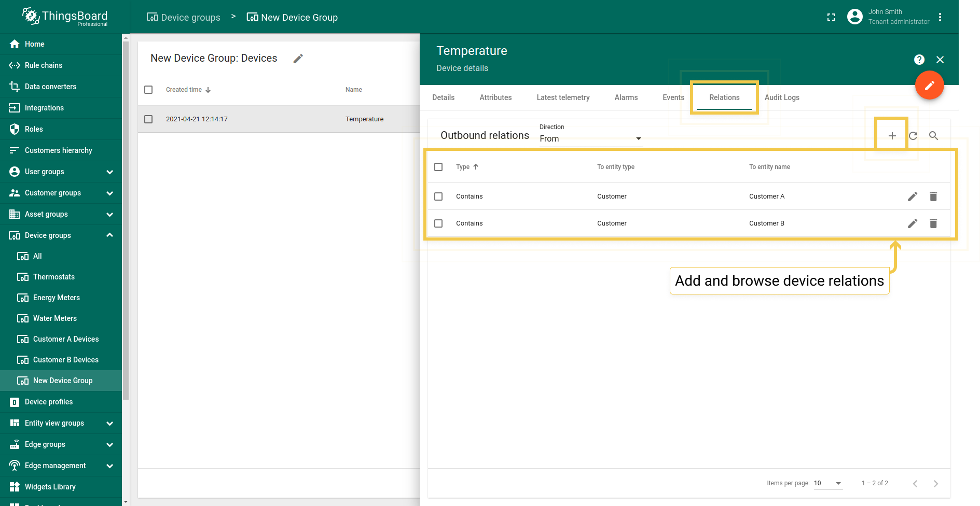Delete the Customer B relation
Viewport: 980px width, 506px height.
pos(933,223)
